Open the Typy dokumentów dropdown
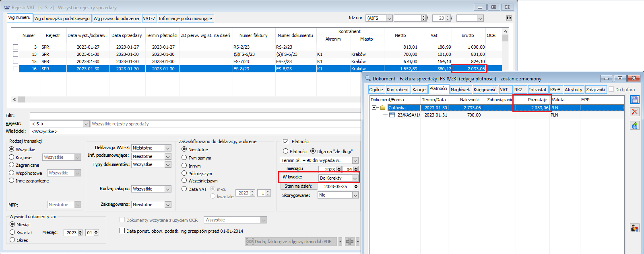The image size is (644, 254). point(168,164)
